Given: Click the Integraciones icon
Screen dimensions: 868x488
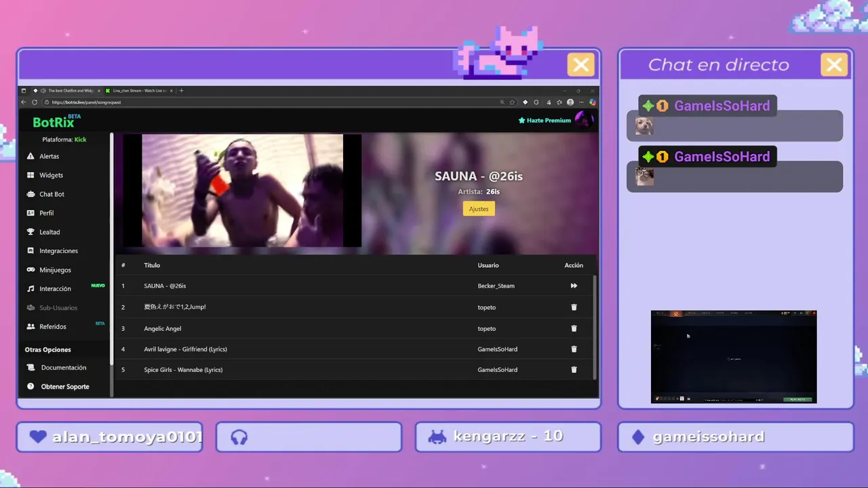Looking at the screenshot, I should (31, 251).
